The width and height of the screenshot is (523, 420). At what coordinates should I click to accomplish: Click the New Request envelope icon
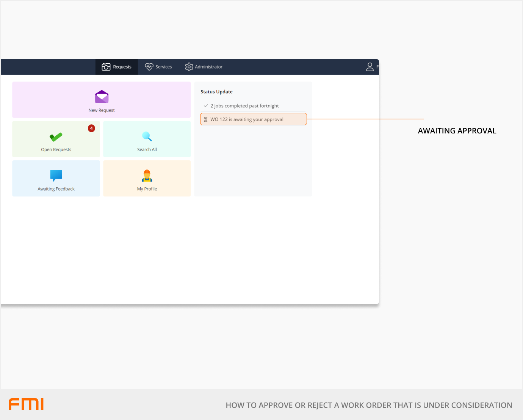(x=102, y=97)
